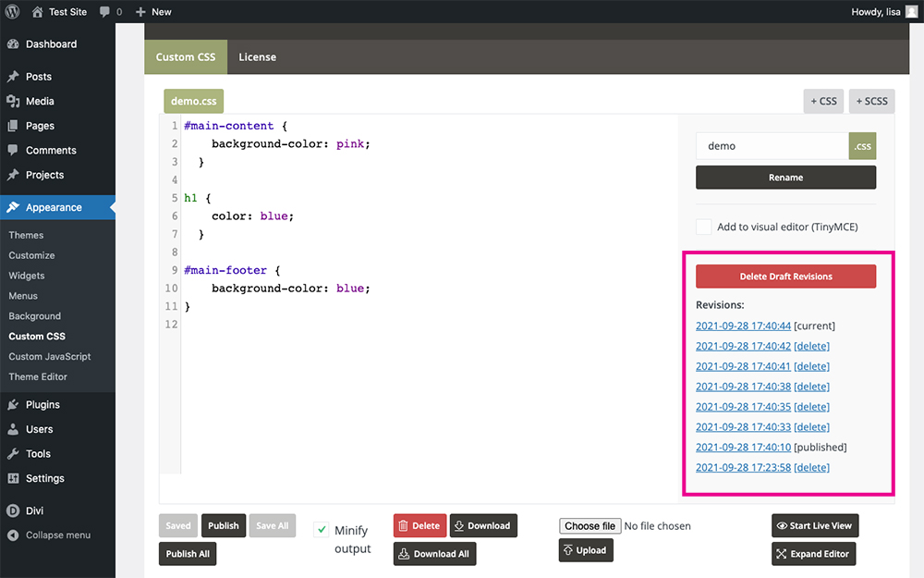Toggle the Minify output checkbox

[322, 530]
